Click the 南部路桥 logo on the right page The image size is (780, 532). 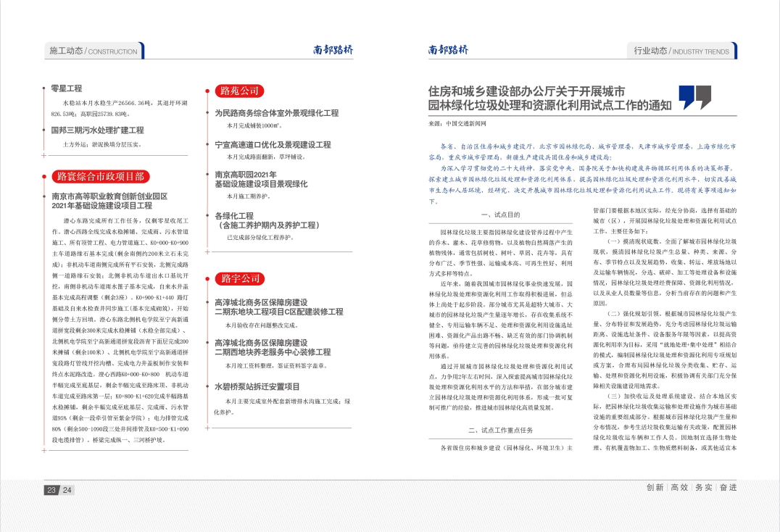click(x=448, y=50)
